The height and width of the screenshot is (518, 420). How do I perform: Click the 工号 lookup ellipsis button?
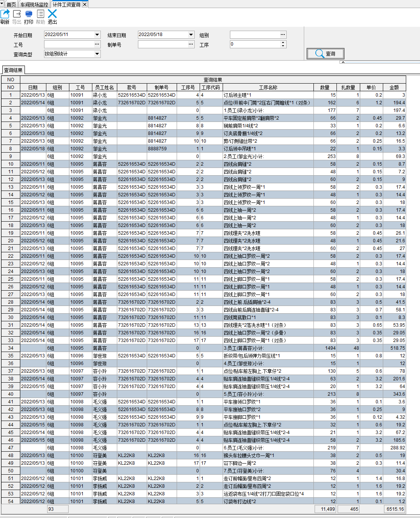tap(97, 44)
